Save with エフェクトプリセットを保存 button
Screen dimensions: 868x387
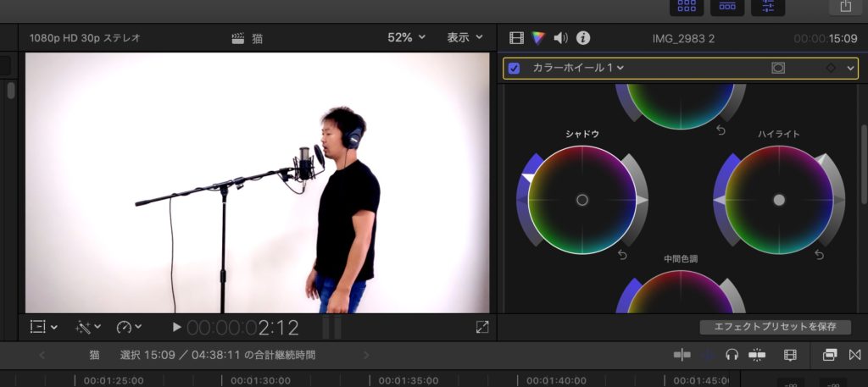point(775,327)
